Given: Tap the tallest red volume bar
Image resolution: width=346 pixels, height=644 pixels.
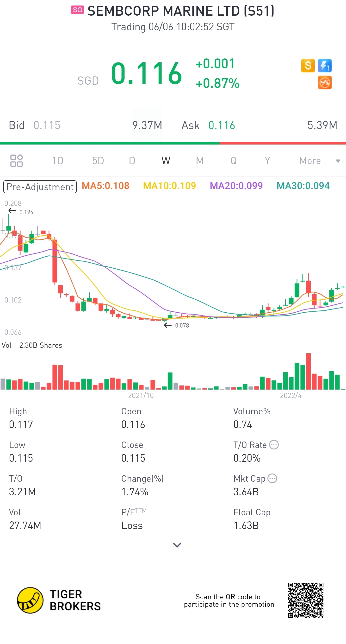Looking at the screenshot, I should pyautogui.click(x=309, y=371).
